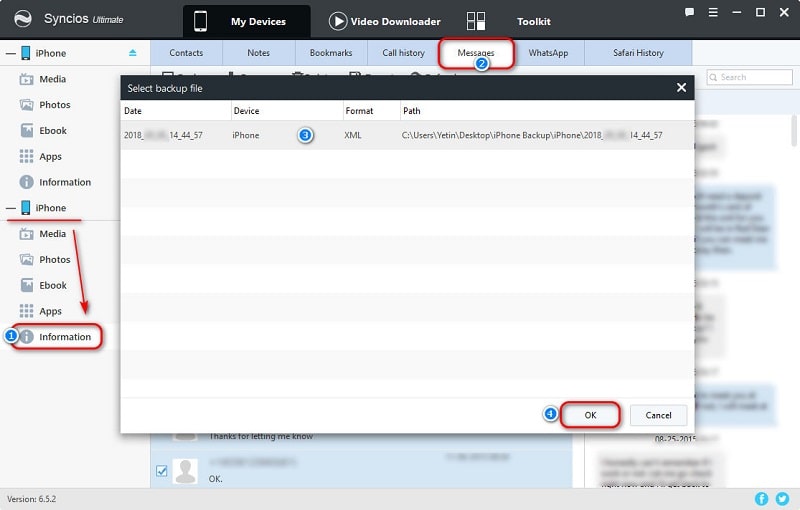Image resolution: width=800 pixels, height=510 pixels.
Task: Click the Video Downloader play icon
Action: (337, 21)
